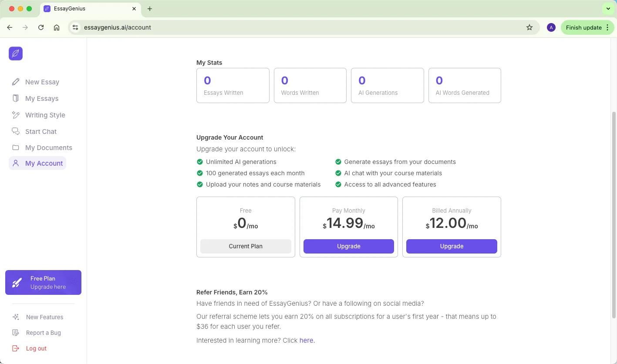Click the page vertical scrollbar
617x364 pixels.
(x=614, y=213)
